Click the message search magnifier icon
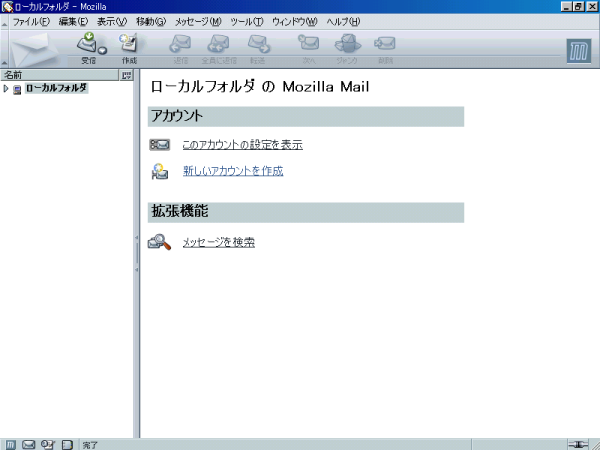This screenshot has height=450, width=600. click(160, 242)
